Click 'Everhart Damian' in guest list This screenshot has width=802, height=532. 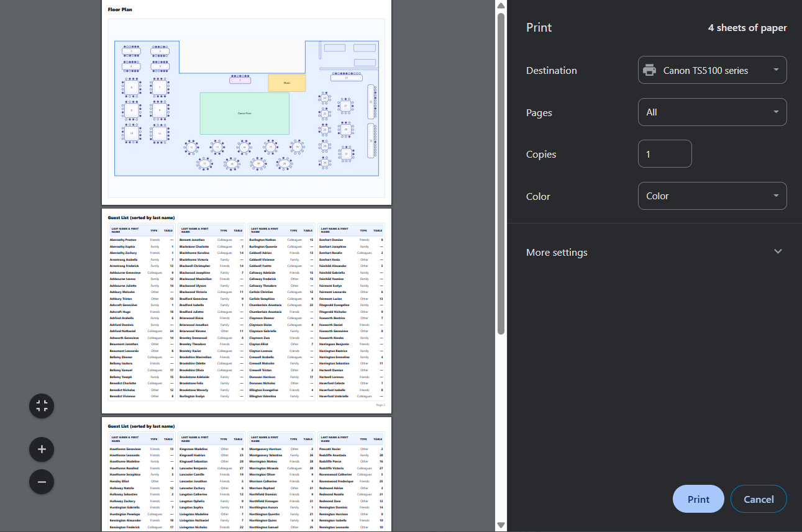[x=331, y=240]
